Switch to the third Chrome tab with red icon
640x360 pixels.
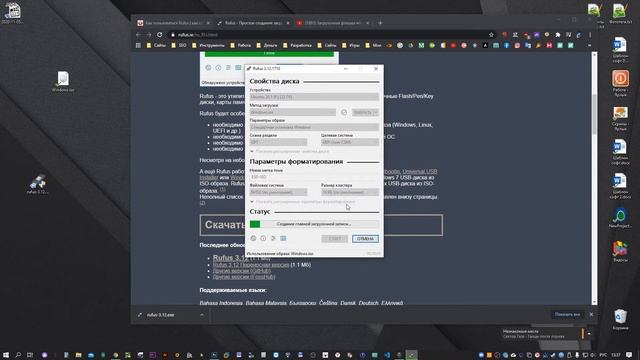pyautogui.click(x=333, y=23)
